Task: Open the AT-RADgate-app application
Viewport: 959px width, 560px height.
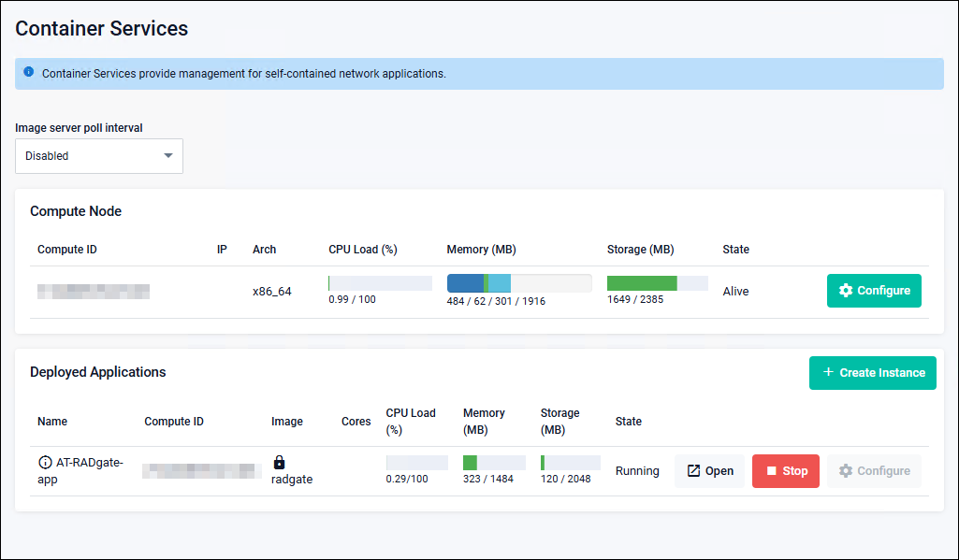Action: pos(709,471)
